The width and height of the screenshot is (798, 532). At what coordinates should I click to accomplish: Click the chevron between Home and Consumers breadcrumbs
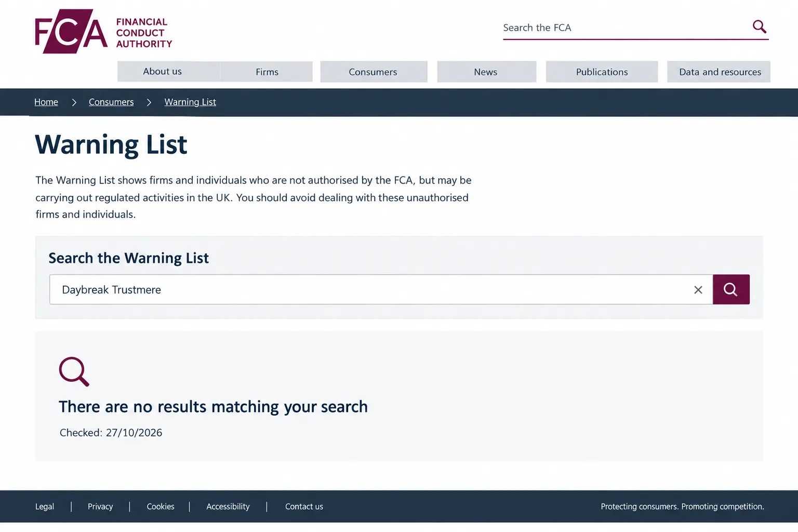tap(74, 102)
